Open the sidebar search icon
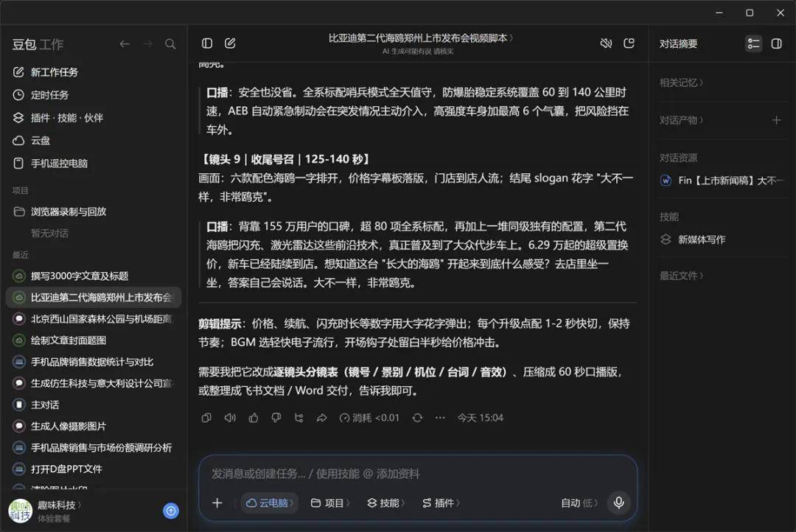 [x=170, y=44]
